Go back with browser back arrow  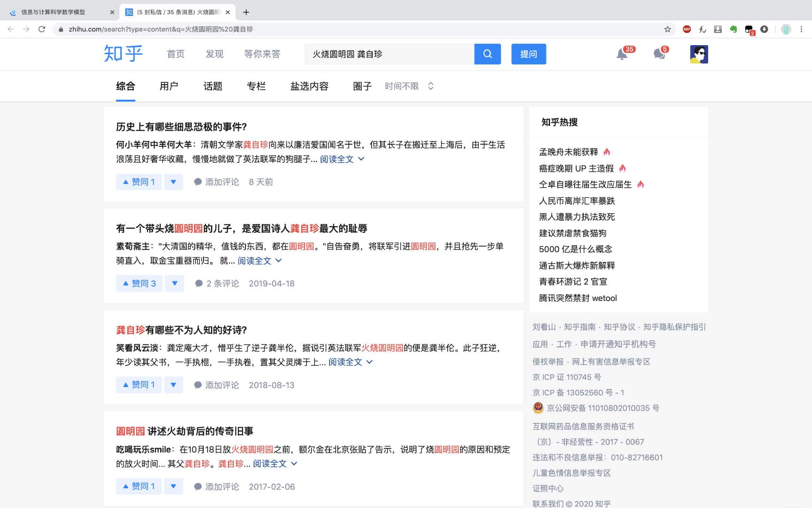pos(11,29)
